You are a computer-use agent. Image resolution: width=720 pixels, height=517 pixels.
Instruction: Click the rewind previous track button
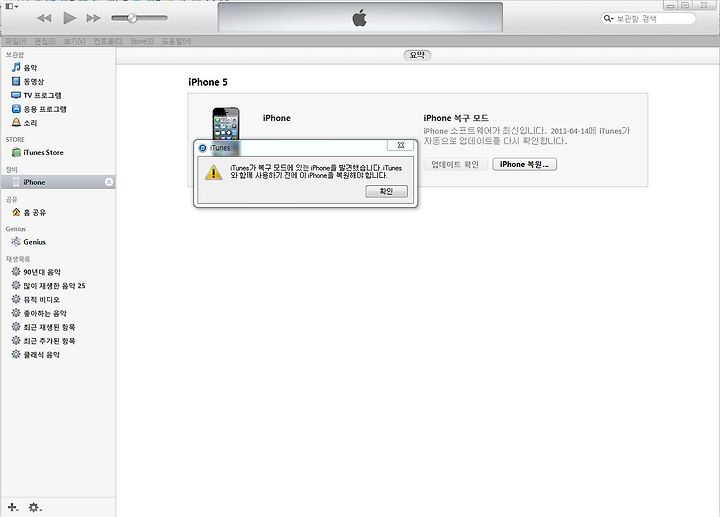[x=44, y=18]
